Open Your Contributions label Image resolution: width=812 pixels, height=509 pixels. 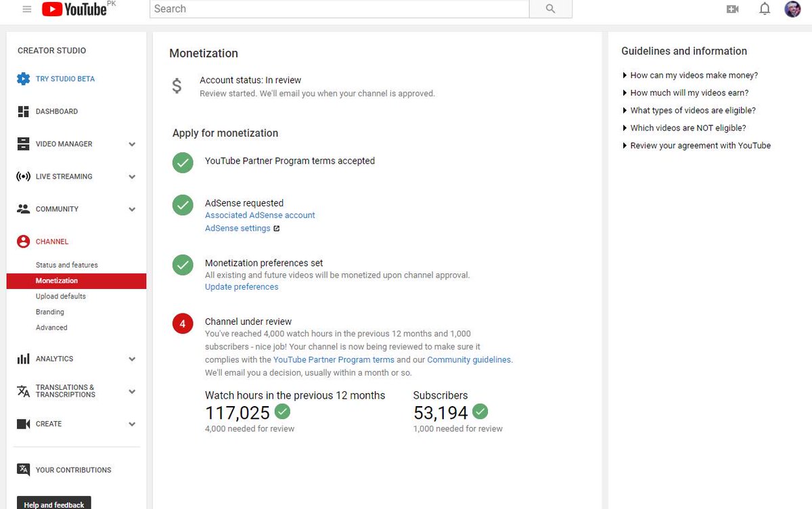tap(74, 470)
